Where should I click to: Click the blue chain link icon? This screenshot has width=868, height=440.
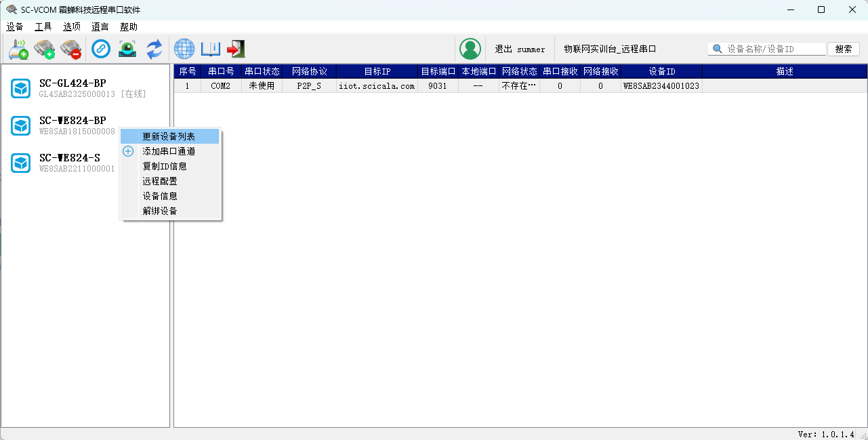(101, 49)
